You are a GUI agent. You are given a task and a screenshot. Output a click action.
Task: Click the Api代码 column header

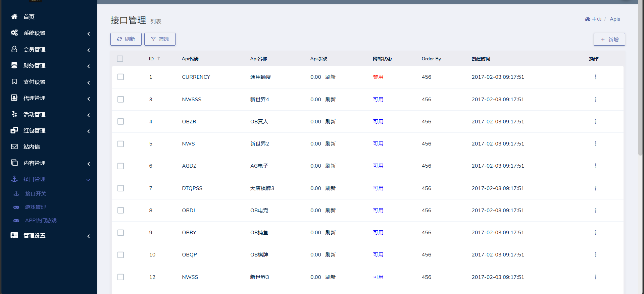click(190, 59)
